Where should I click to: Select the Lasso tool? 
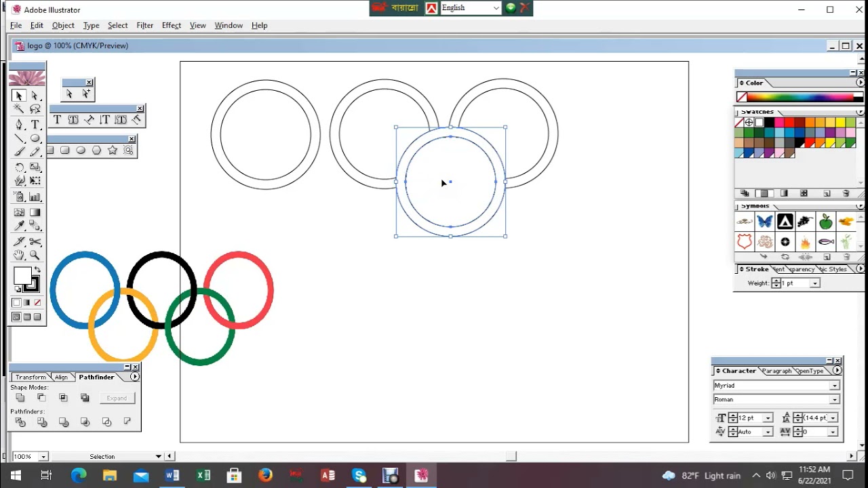click(35, 108)
